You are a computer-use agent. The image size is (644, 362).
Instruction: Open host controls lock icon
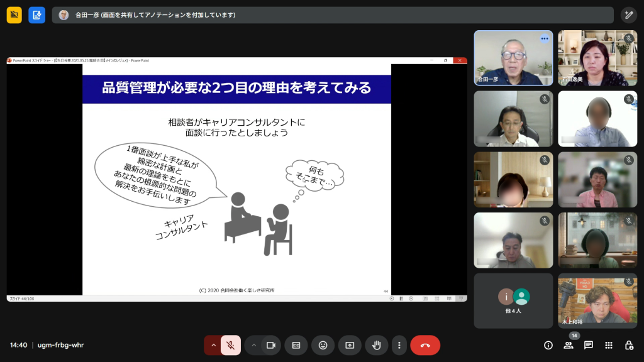tap(629, 345)
